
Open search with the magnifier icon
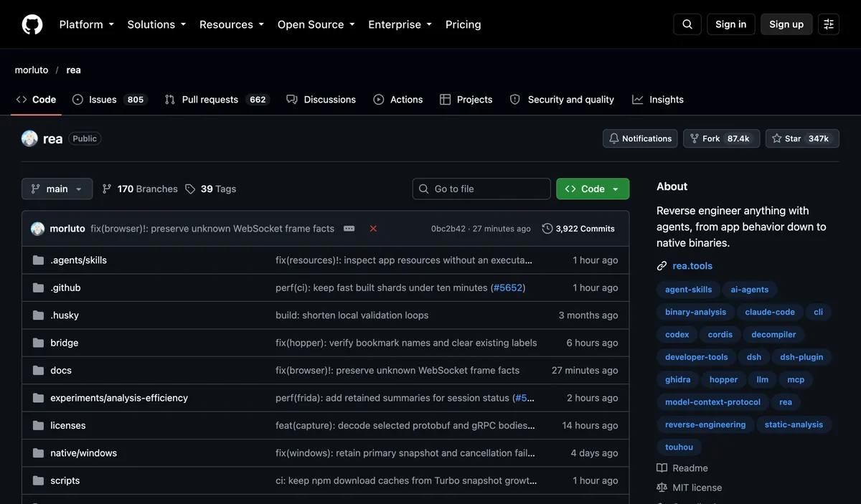tap(687, 24)
